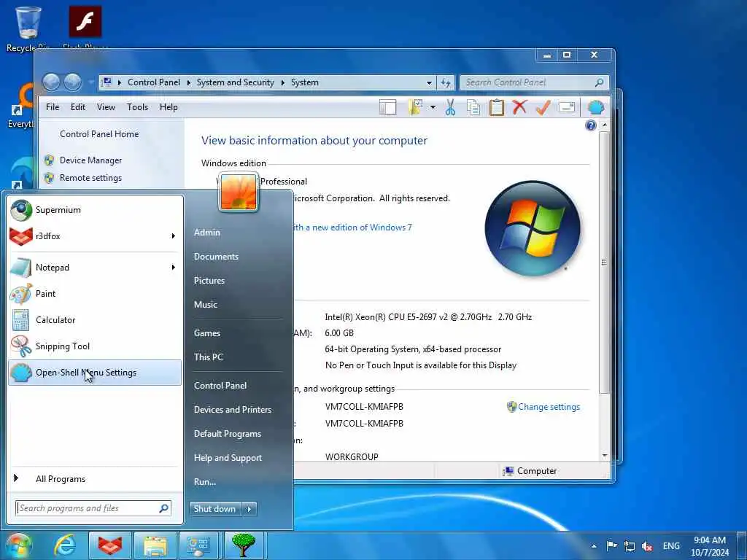Click the Back navigation button
The height and width of the screenshot is (560, 747).
[x=52, y=82]
